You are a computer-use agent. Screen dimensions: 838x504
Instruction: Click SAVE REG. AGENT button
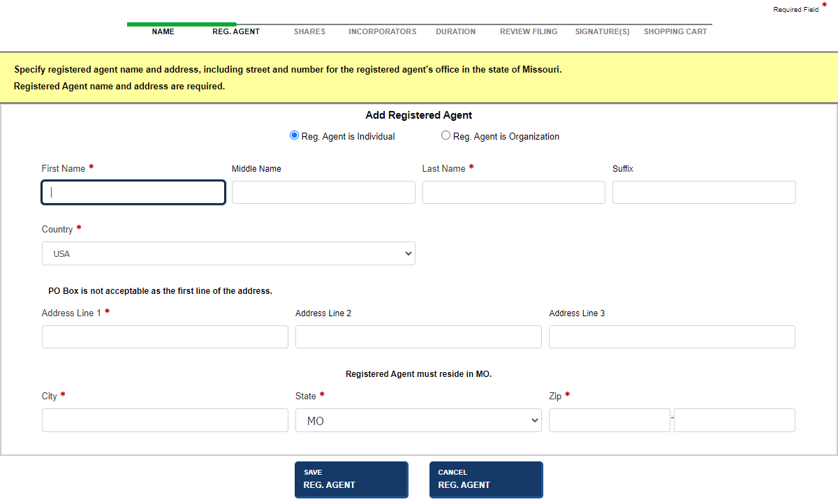pyautogui.click(x=351, y=480)
